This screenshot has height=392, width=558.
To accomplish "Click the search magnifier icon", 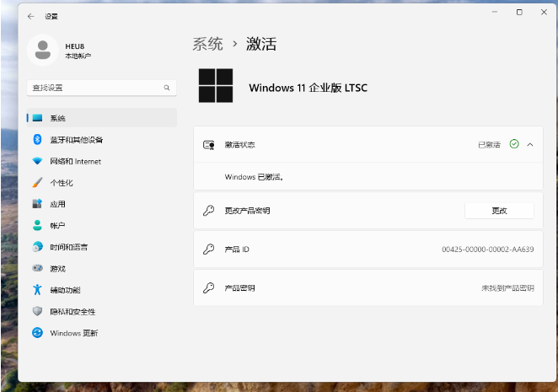I will (167, 88).
